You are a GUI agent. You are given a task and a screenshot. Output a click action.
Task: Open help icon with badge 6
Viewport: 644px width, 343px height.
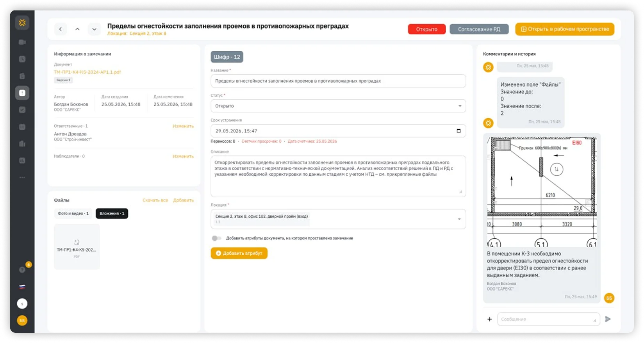pos(22,270)
